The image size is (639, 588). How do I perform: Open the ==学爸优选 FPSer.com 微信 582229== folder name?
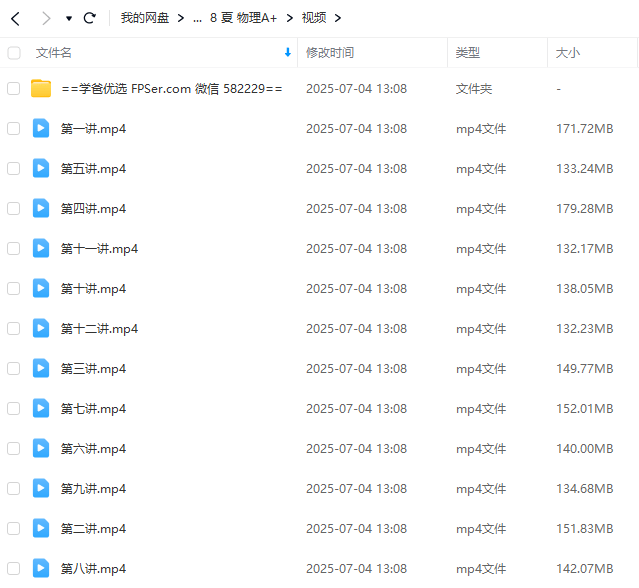point(172,88)
